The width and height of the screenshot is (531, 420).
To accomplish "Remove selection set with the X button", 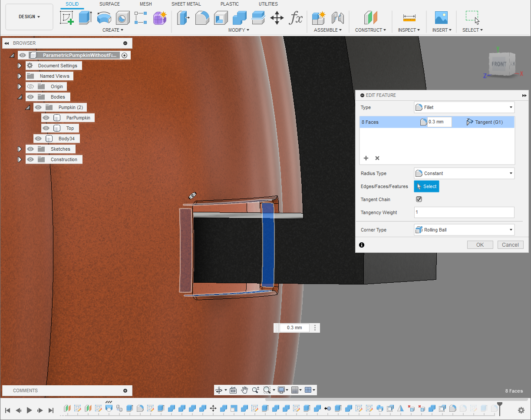I will (x=377, y=158).
